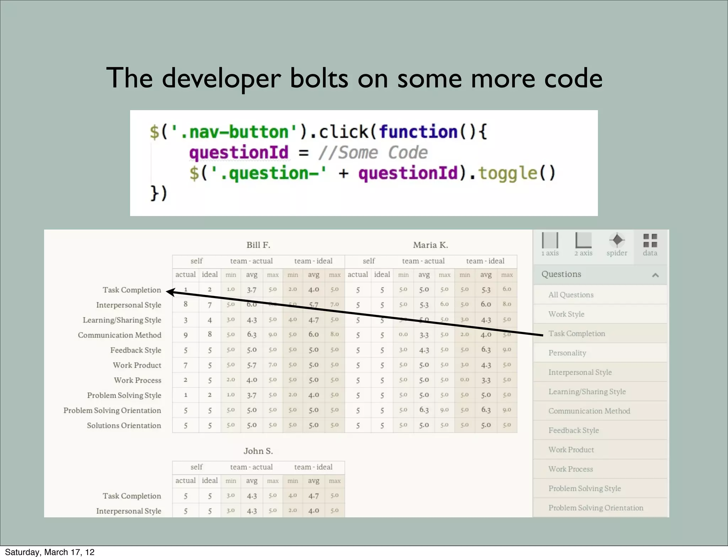Click Bill F.'s Communication Method row label
728x560 pixels.
(119, 335)
